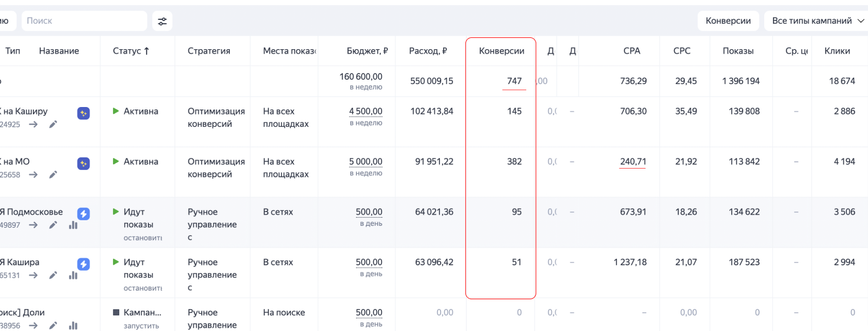Click the arrow icon in the Кашира row
This screenshot has height=331, width=868.
pos(34,276)
